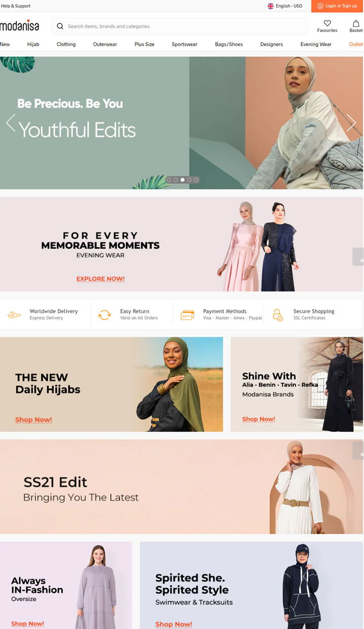
Task: Click EXPLORE NOW! evening wear link
Action: tap(101, 279)
